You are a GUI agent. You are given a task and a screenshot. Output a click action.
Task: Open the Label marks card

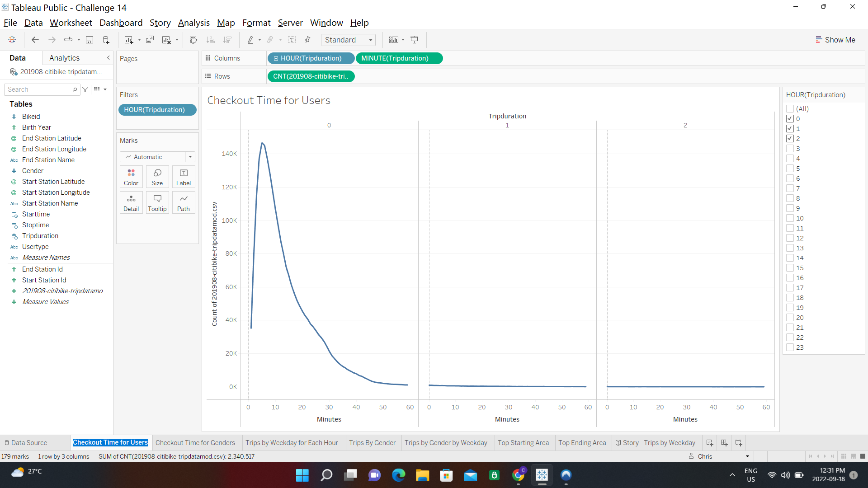coord(183,177)
